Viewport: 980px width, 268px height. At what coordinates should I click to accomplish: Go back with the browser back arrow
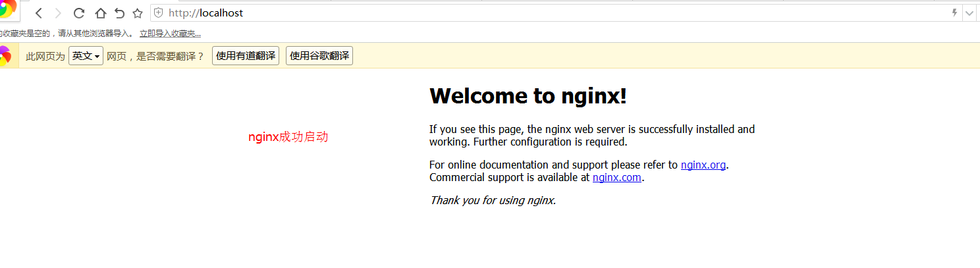pos(39,13)
